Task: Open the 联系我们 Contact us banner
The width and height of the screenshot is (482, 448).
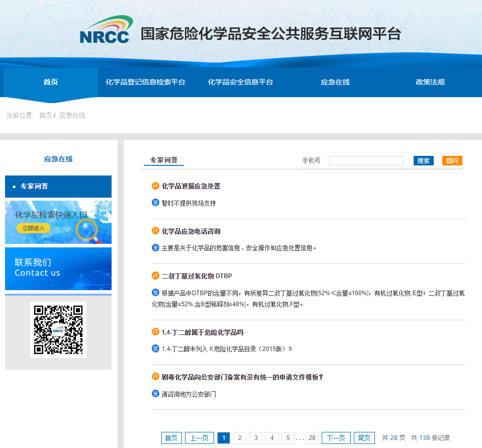Action: click(x=58, y=268)
